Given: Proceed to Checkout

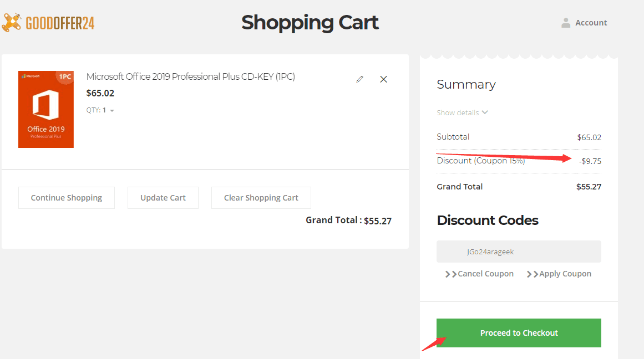Looking at the screenshot, I should pyautogui.click(x=519, y=333).
